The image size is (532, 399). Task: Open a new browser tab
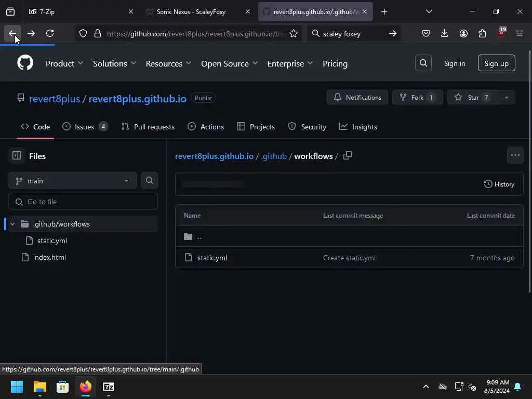point(384,12)
